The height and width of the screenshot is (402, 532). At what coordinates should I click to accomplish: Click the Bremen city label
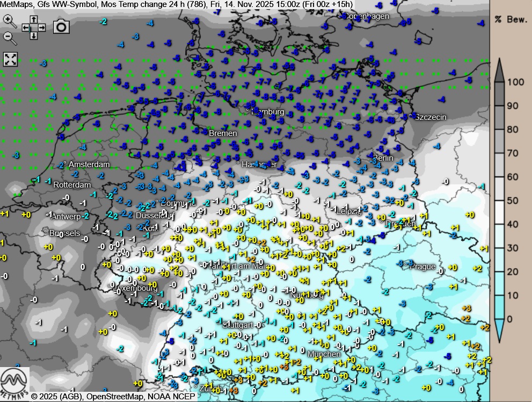[223, 133]
